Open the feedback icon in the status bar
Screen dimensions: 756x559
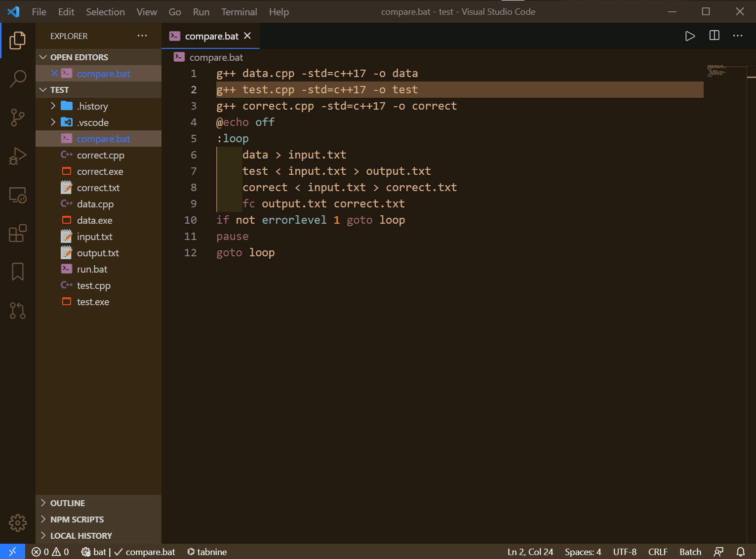click(718, 552)
